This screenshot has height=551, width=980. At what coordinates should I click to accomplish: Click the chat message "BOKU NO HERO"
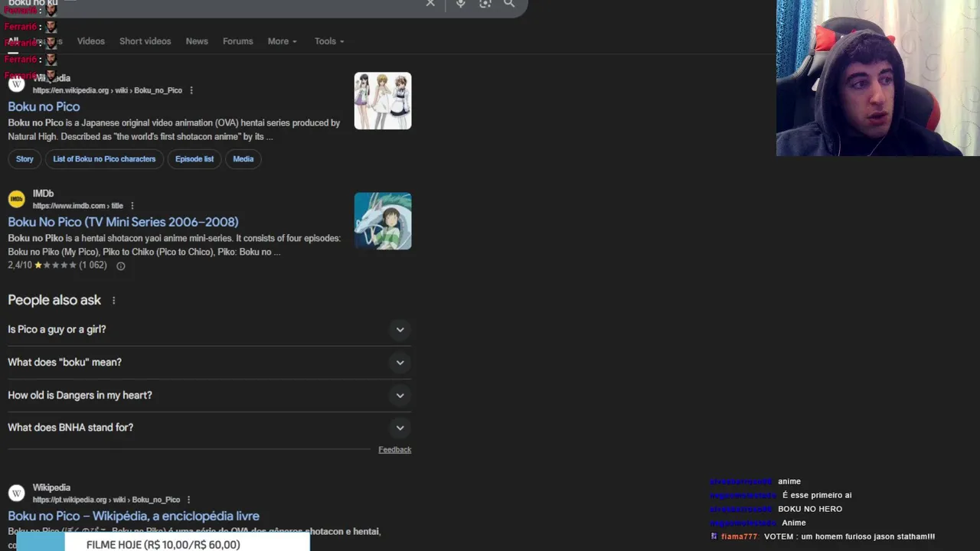(x=810, y=509)
